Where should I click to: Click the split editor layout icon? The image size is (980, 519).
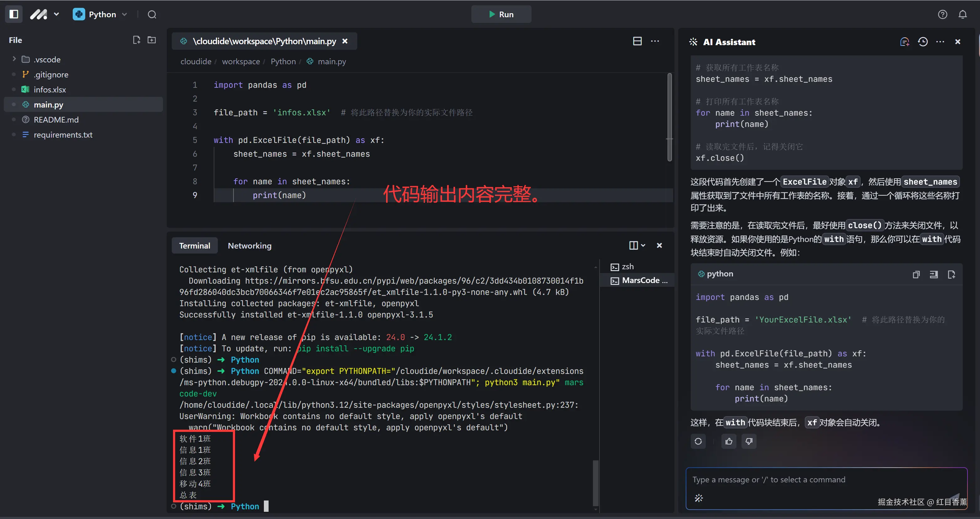tap(637, 41)
